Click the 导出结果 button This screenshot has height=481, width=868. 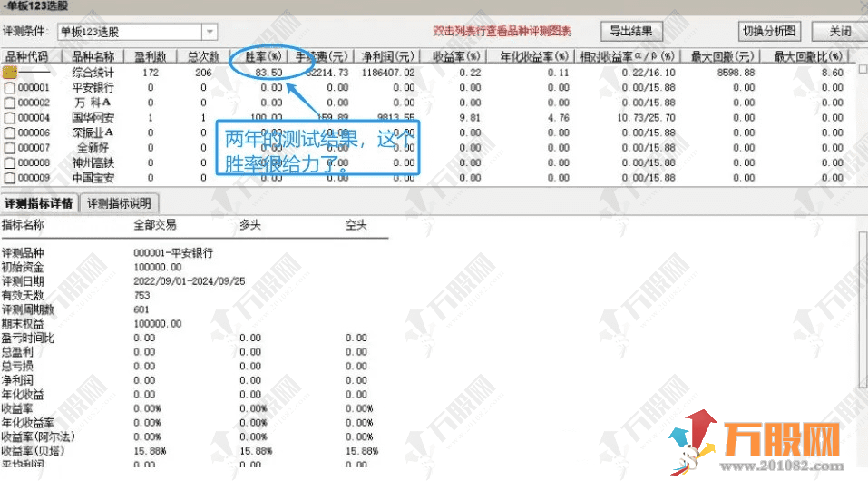(x=631, y=31)
